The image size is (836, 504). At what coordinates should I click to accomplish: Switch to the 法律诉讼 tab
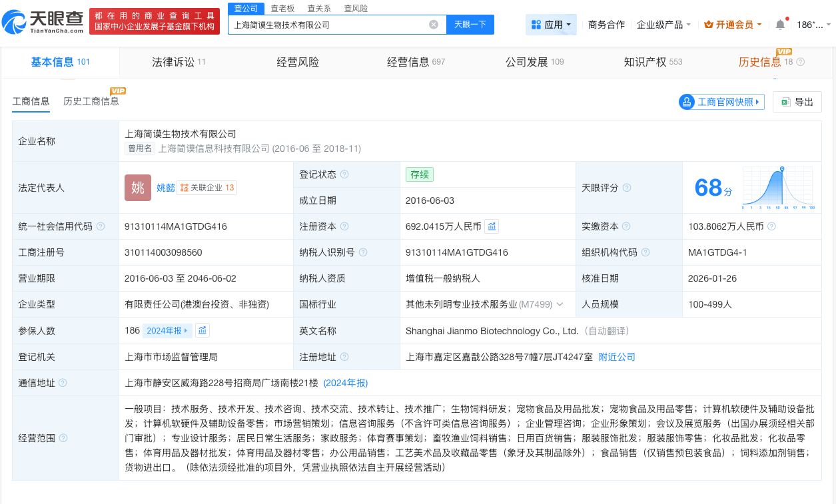coord(173,62)
